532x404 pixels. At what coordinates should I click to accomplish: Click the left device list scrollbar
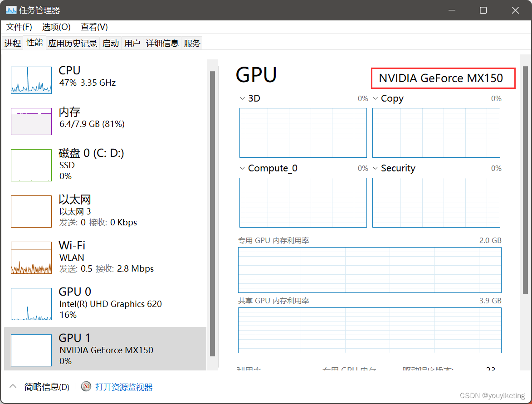click(212, 214)
